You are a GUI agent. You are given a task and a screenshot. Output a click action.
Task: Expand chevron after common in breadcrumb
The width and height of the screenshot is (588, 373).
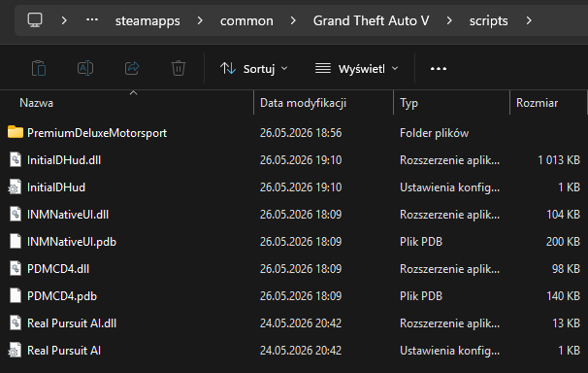coord(293,20)
